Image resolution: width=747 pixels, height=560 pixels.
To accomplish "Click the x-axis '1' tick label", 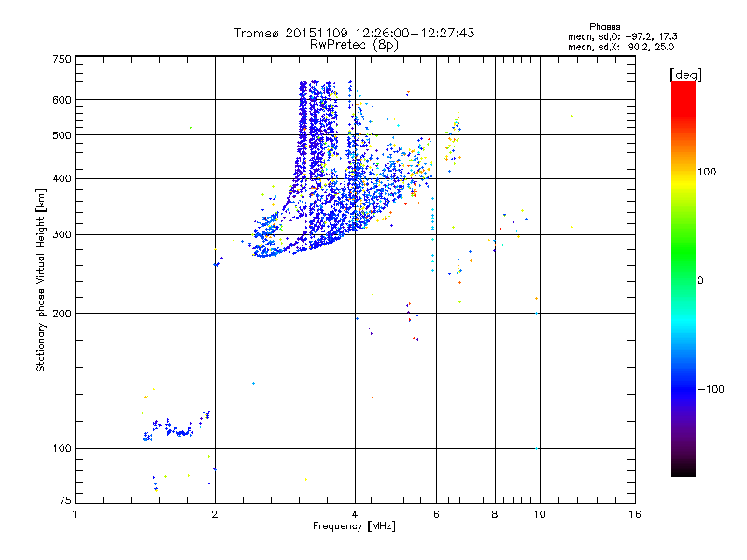I will [x=75, y=514].
